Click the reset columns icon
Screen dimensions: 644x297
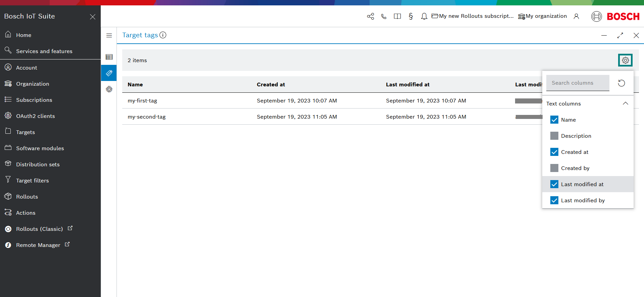coord(622,83)
